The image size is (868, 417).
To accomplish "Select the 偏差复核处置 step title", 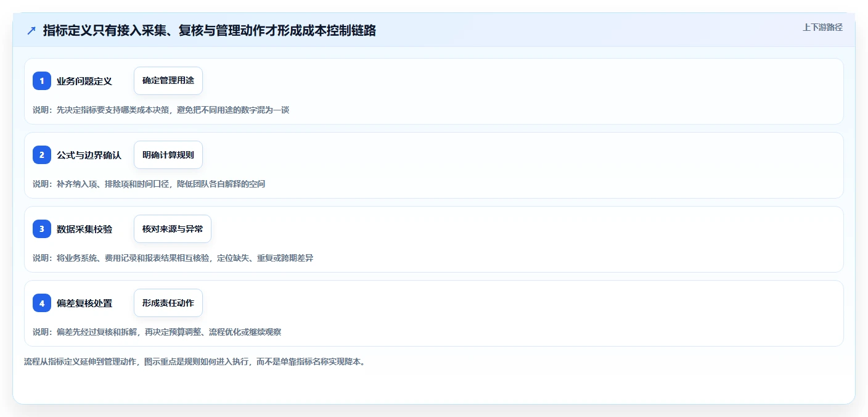I will [84, 303].
